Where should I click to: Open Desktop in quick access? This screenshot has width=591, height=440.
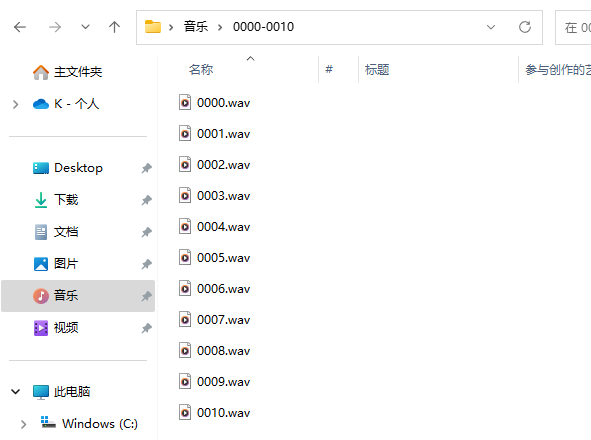coord(78,168)
